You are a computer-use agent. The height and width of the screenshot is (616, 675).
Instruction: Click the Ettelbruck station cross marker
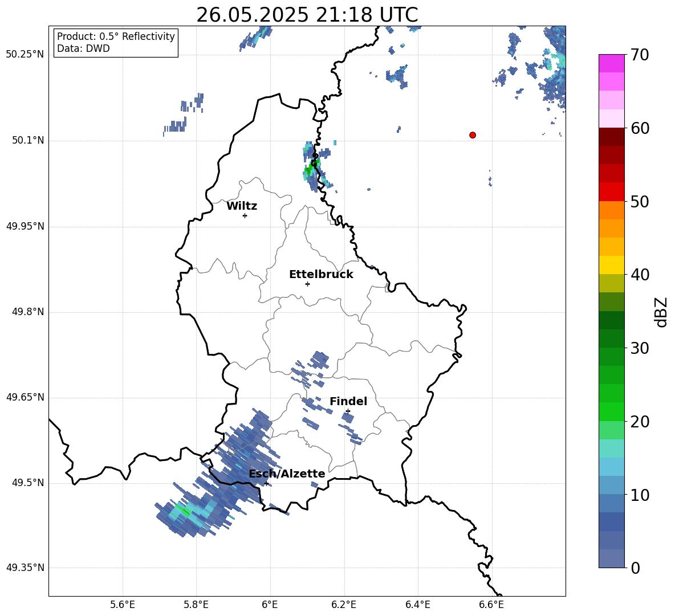point(307,284)
